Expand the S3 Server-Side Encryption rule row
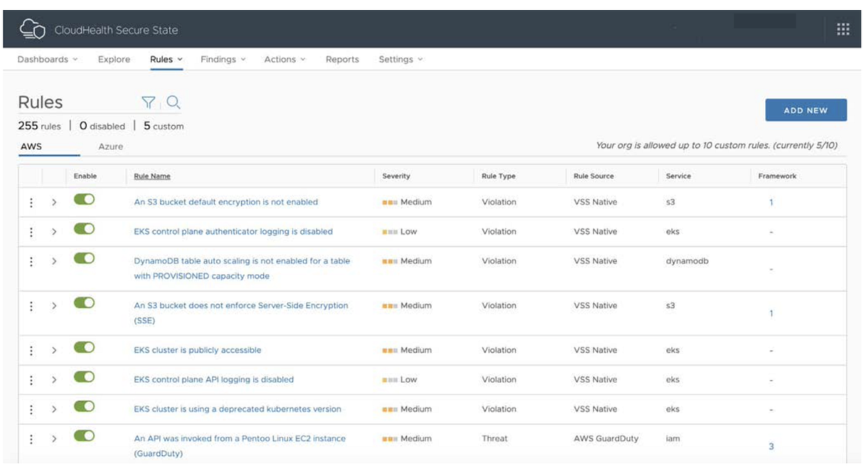 (54, 306)
